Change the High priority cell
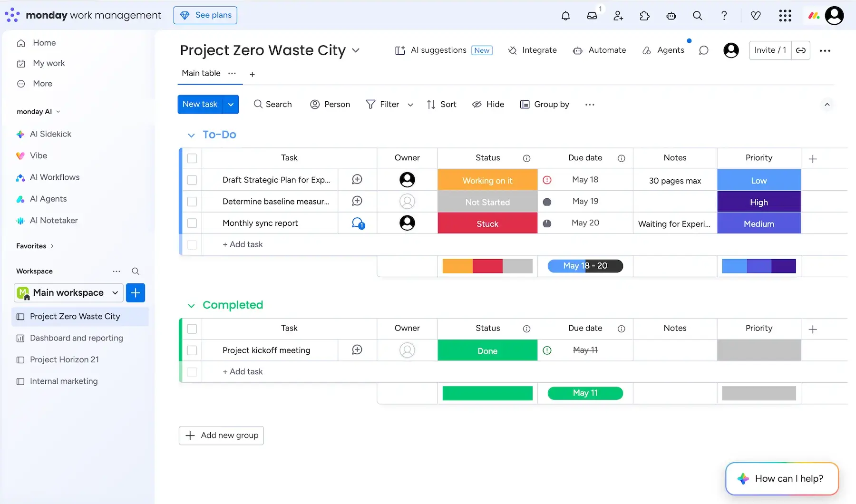 tap(759, 202)
